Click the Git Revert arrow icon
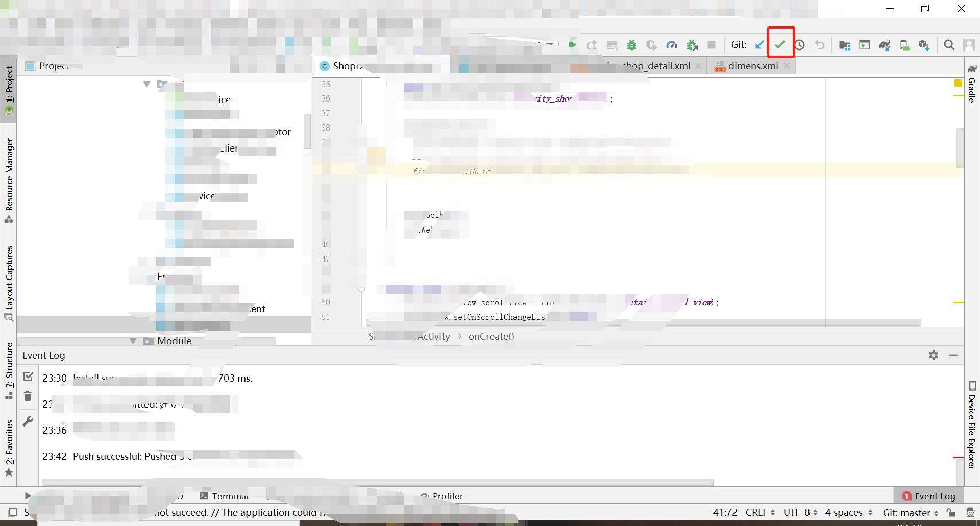Viewport: 980px width, 526px height. pyautogui.click(x=820, y=45)
